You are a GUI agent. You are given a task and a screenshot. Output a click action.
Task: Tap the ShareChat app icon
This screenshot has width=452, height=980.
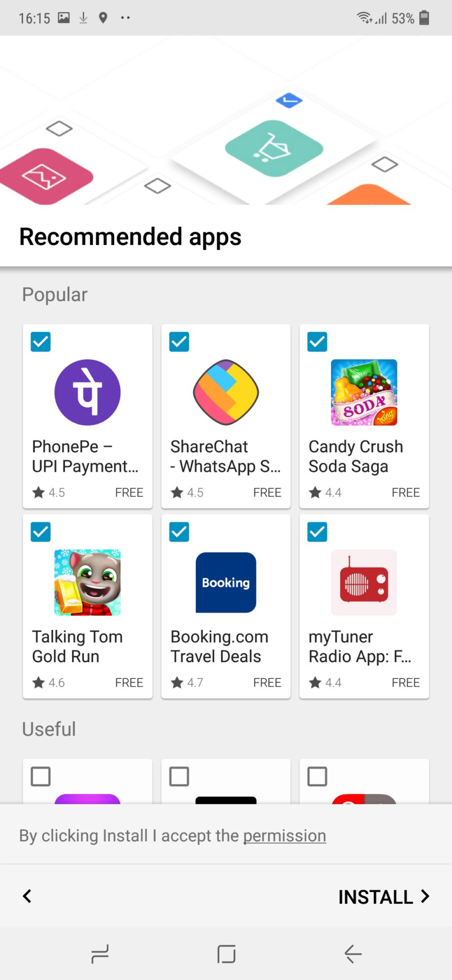coord(225,393)
